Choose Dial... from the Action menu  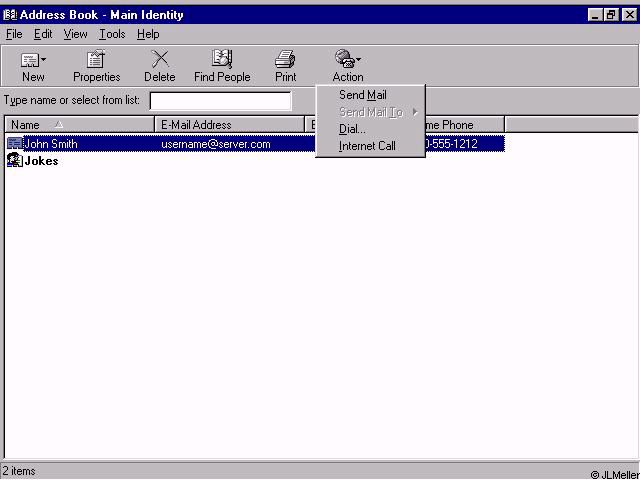click(352, 129)
